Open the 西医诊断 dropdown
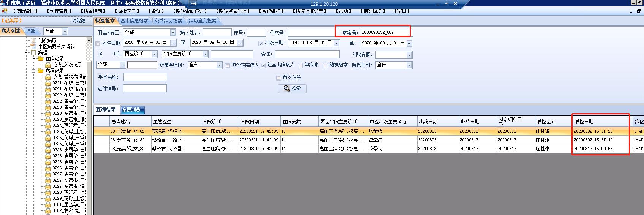644x215 pixels. point(154,54)
